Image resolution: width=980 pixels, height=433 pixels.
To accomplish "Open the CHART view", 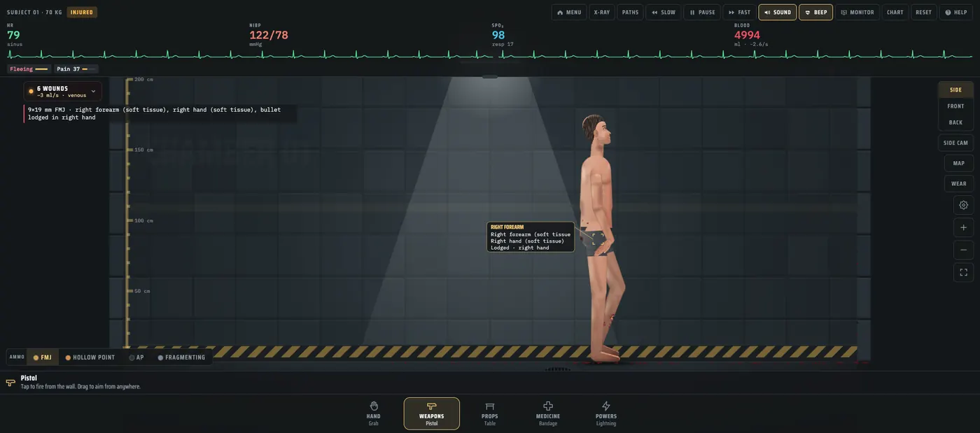I will (x=895, y=12).
